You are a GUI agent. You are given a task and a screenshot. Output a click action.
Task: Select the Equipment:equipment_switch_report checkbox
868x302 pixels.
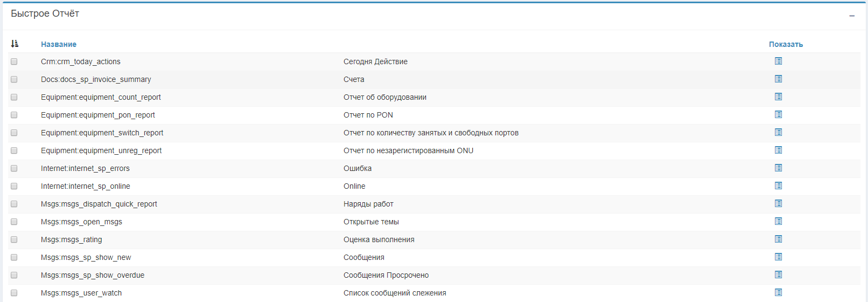(14, 133)
